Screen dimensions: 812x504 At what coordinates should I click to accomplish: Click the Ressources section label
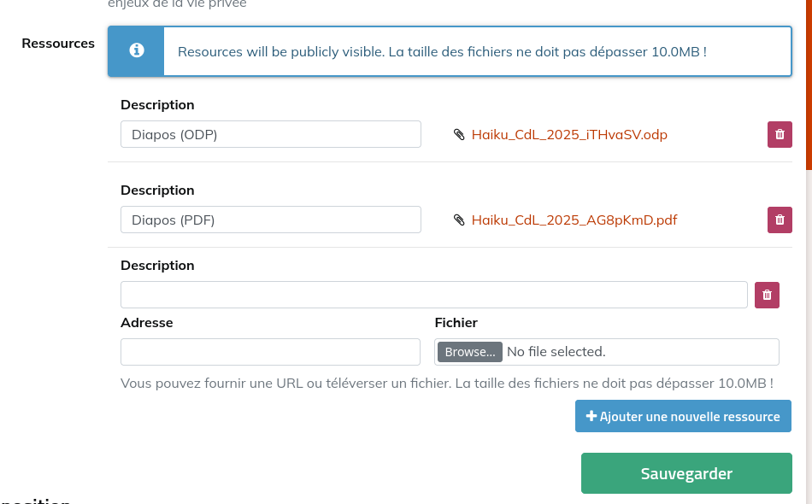58,44
